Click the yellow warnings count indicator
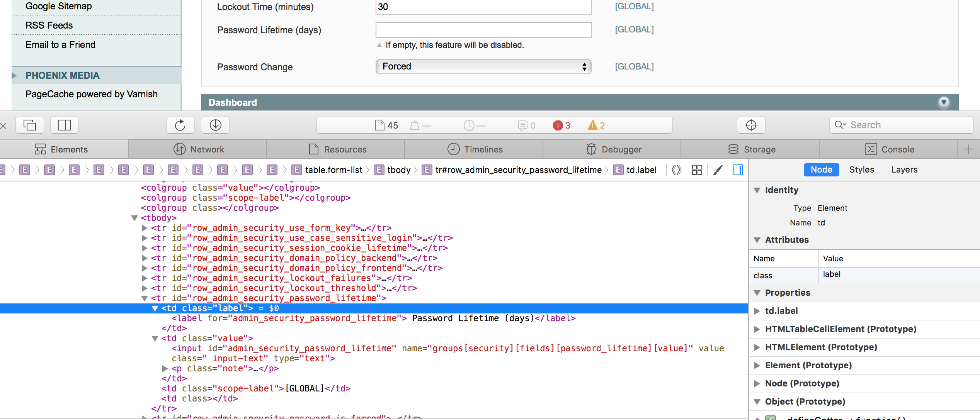 pos(596,125)
